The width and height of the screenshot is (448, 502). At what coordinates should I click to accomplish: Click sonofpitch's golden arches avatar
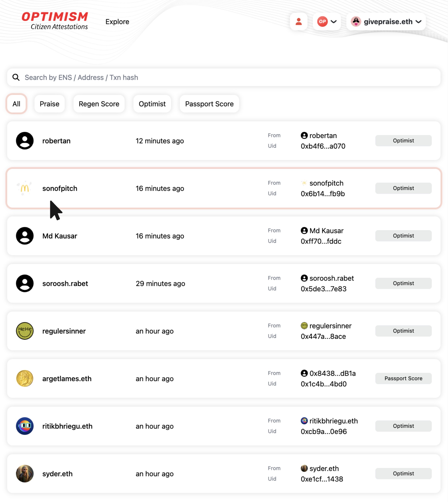(25, 188)
